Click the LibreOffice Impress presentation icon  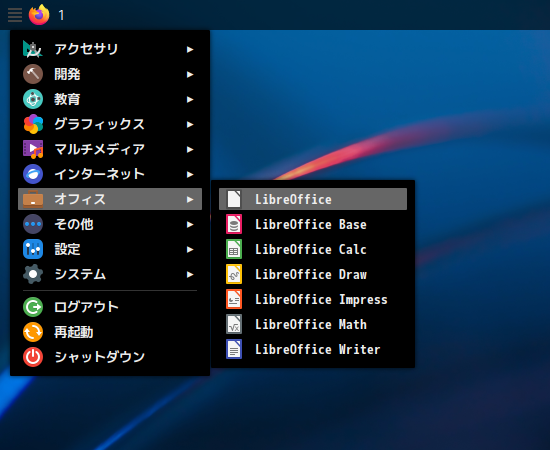click(x=234, y=299)
